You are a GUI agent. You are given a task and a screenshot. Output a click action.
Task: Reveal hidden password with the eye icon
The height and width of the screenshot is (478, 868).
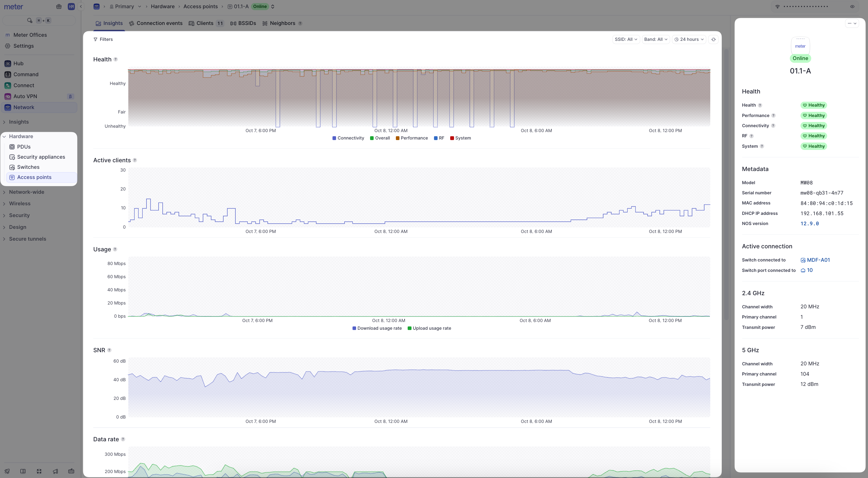point(852,6)
